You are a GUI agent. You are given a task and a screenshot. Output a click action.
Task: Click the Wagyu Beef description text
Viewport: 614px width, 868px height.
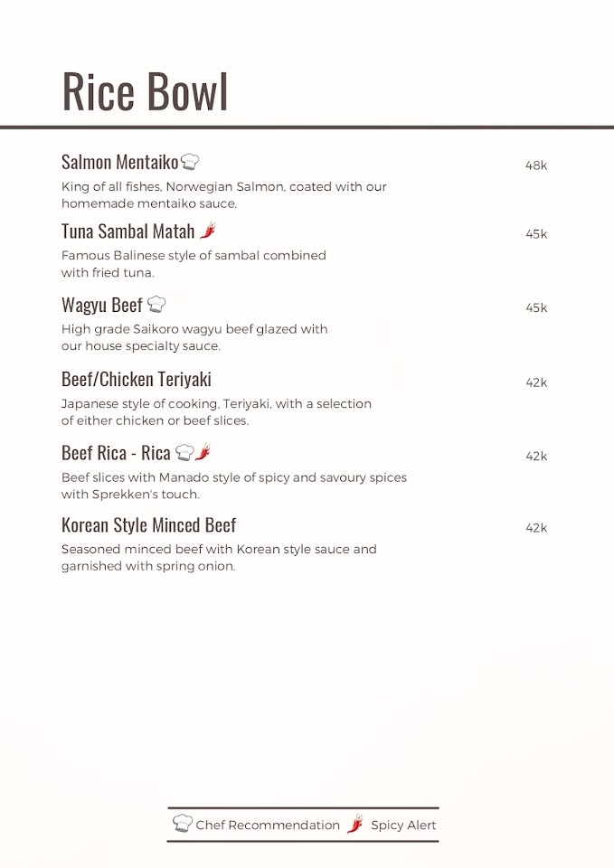(x=194, y=337)
